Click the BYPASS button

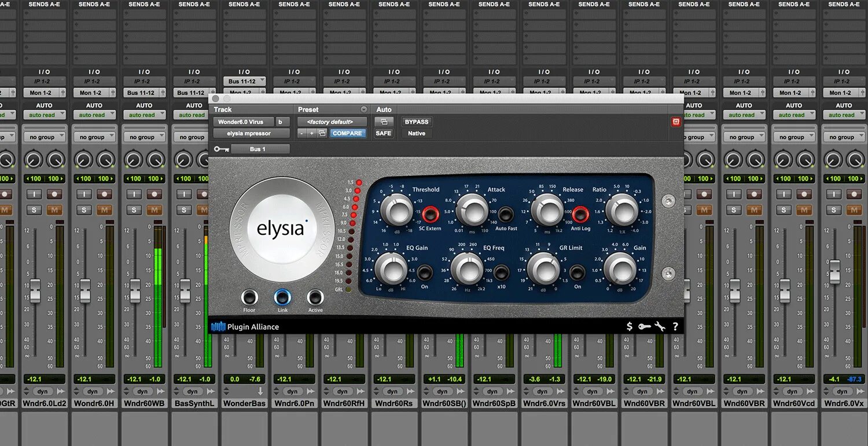tap(417, 122)
